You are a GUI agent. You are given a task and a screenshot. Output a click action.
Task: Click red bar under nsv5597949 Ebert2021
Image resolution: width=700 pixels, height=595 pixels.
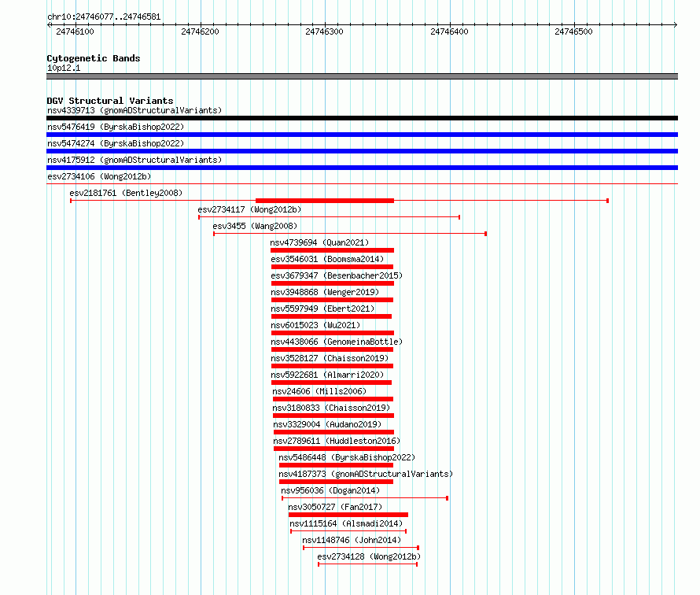pyautogui.click(x=331, y=316)
